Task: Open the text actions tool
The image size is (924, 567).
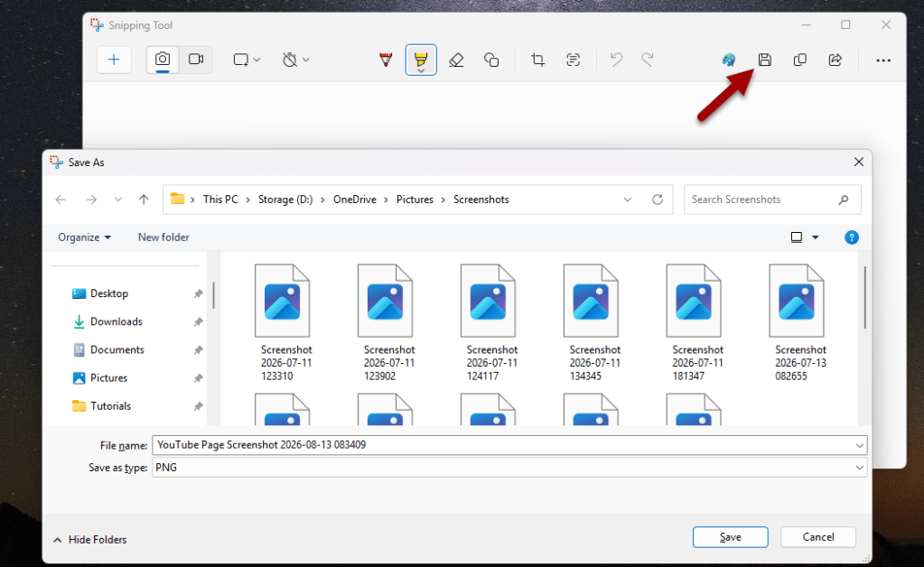Action: point(573,60)
